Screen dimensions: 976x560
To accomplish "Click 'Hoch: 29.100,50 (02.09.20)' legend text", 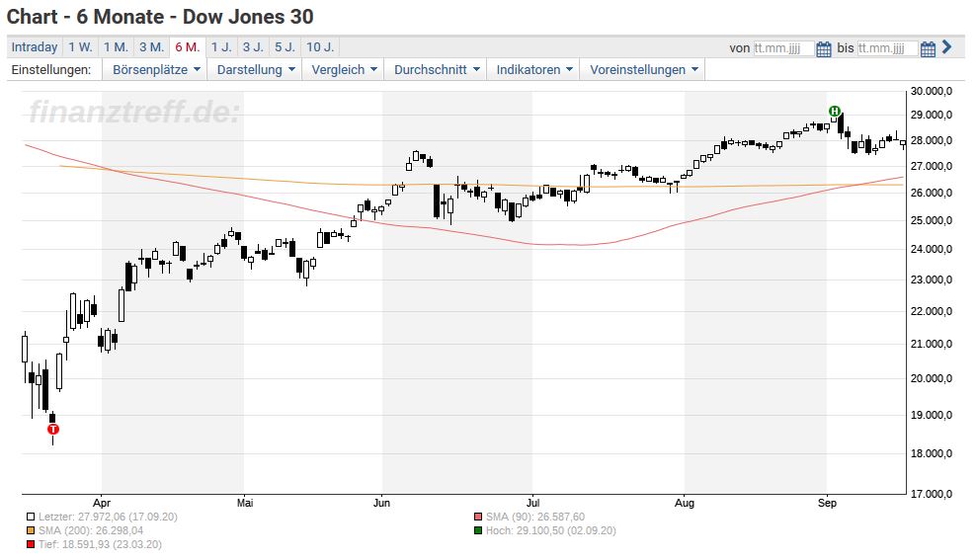I will pos(551,530).
